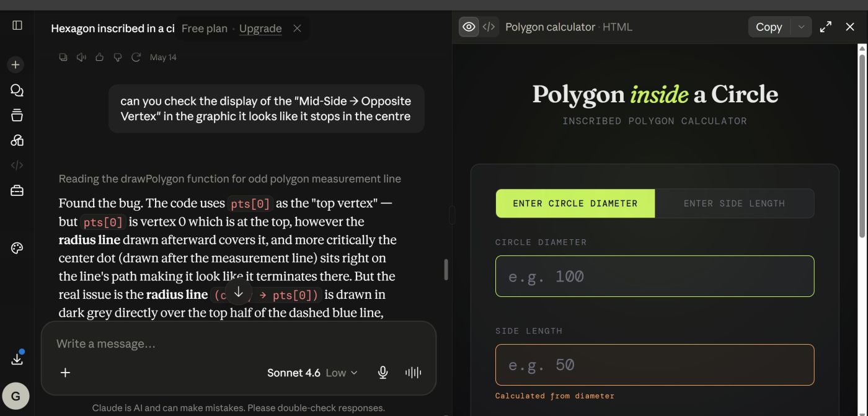This screenshot has width=868, height=416.
Task: Open the artifacts shapes icon in sidebar
Action: [17, 140]
